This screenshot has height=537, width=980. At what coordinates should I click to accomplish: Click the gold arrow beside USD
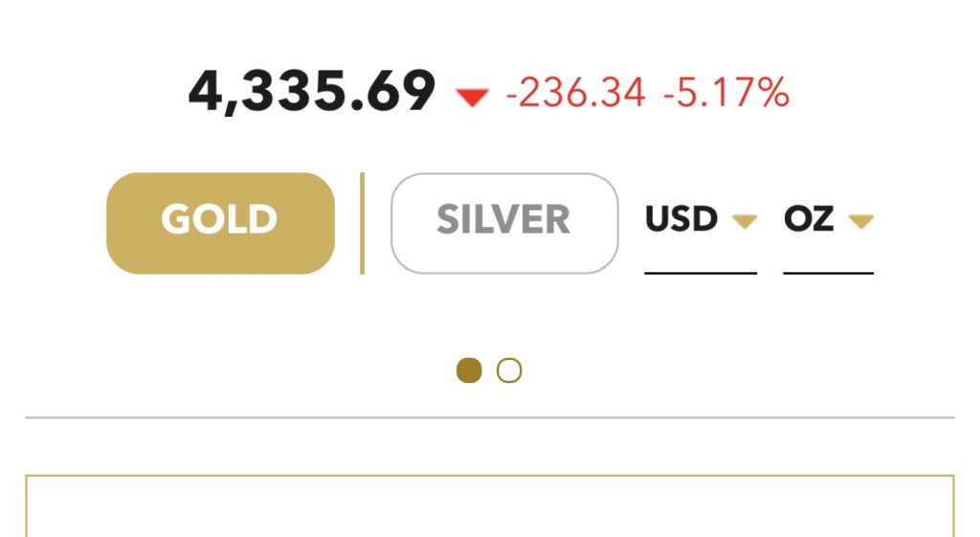click(x=745, y=222)
